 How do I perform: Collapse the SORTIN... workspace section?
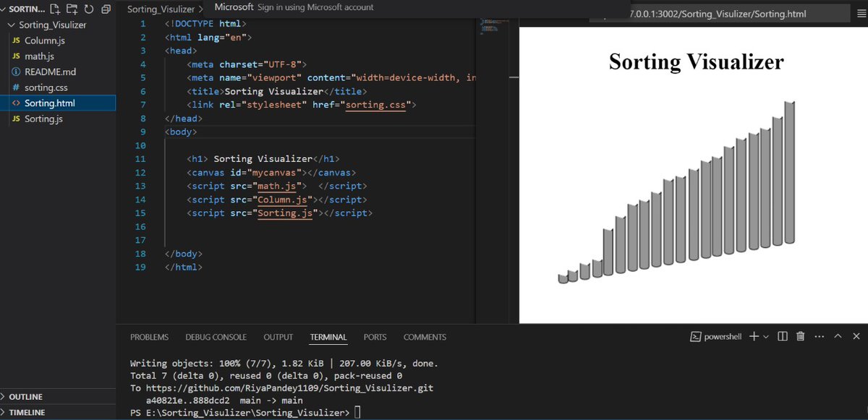click(x=23, y=9)
